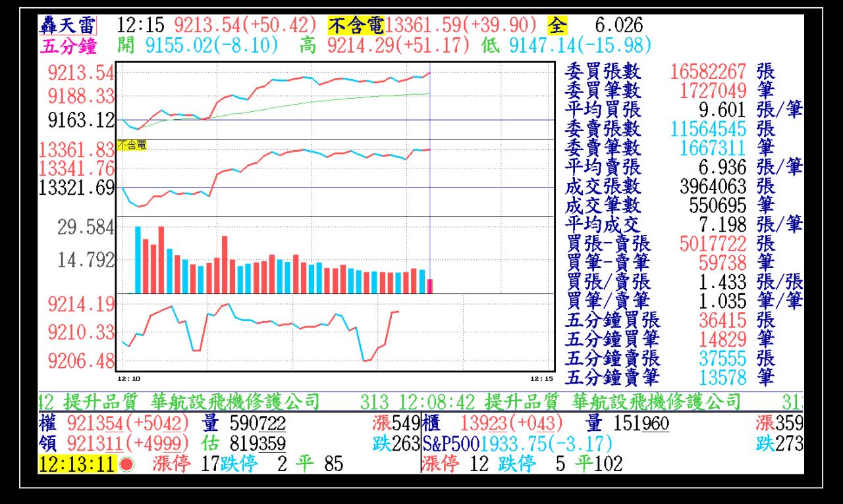Select the magenta 五分鐘 interval label
Viewport: 843px width, 504px height.
point(68,46)
